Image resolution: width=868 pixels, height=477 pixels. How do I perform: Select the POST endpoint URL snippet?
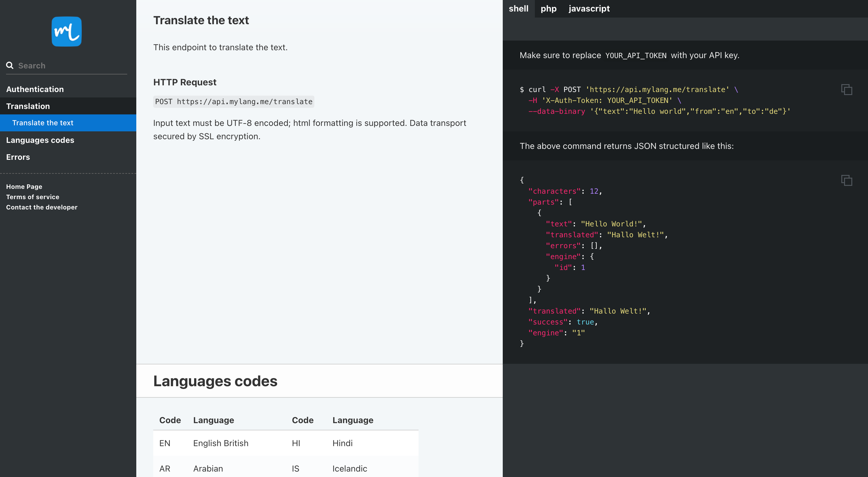pyautogui.click(x=234, y=101)
